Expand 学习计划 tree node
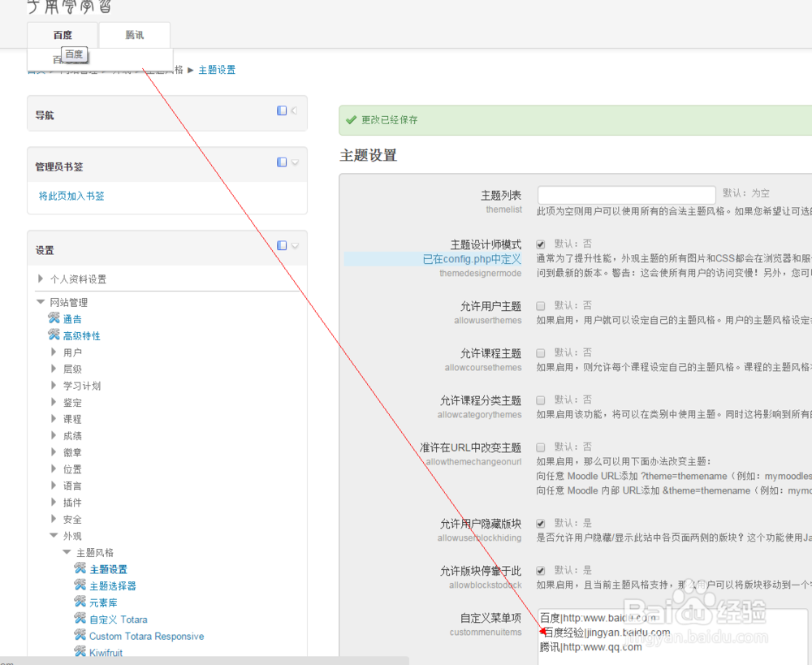The width and height of the screenshot is (812, 665). click(x=54, y=386)
